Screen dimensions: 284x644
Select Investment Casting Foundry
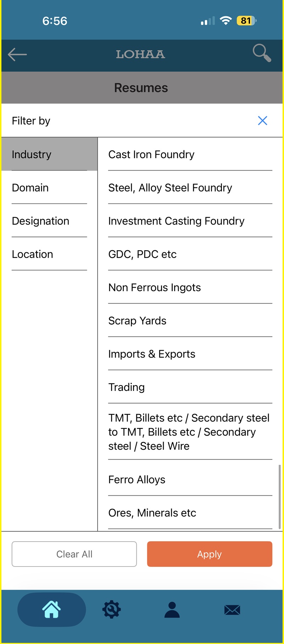coord(190,221)
